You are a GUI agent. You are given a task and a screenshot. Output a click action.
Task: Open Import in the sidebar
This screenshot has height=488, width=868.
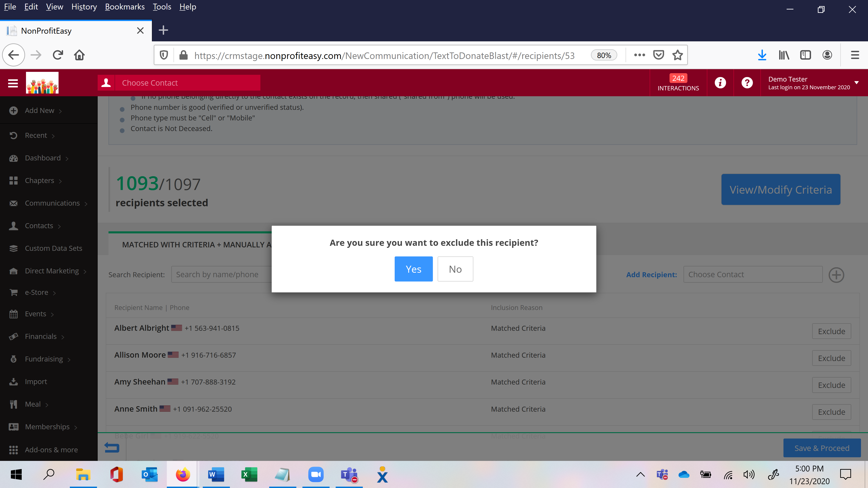pyautogui.click(x=36, y=382)
